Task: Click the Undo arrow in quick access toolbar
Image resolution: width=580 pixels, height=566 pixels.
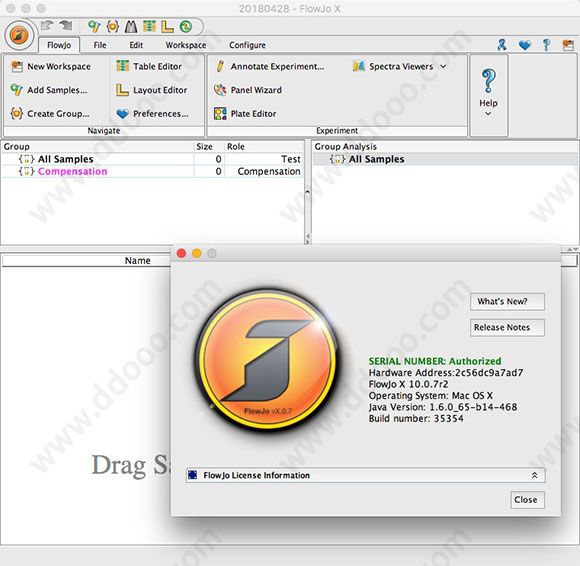Action: (x=47, y=25)
